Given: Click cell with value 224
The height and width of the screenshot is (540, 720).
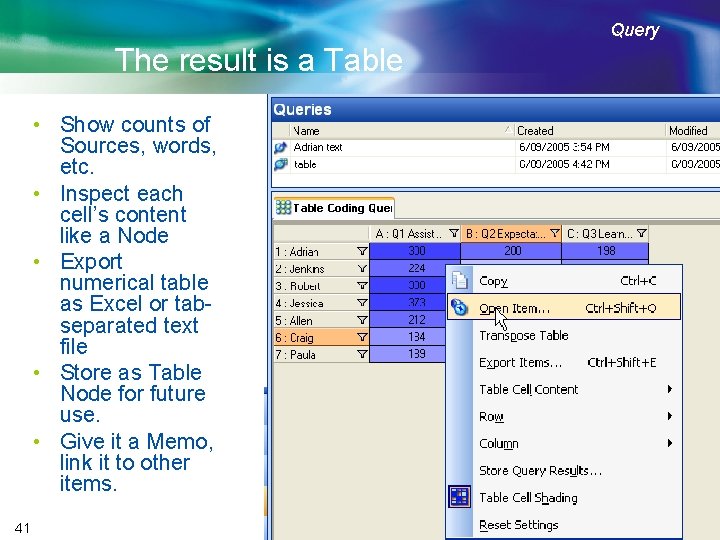Looking at the screenshot, I should (x=408, y=268).
